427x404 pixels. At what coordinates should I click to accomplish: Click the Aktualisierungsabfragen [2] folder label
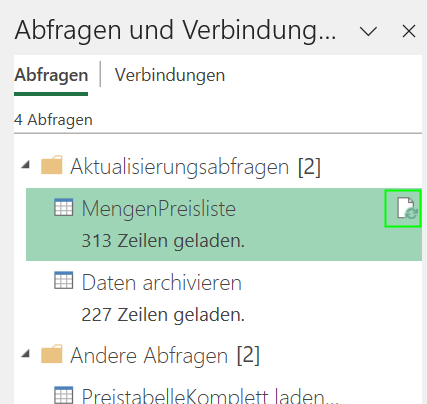195,166
